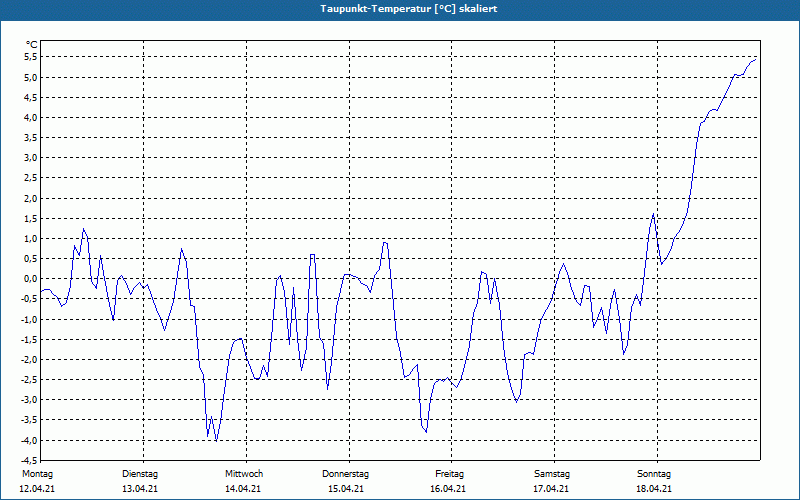Select the '1,5' y-axis value
The height and width of the screenshot is (500, 800).
tap(31, 218)
